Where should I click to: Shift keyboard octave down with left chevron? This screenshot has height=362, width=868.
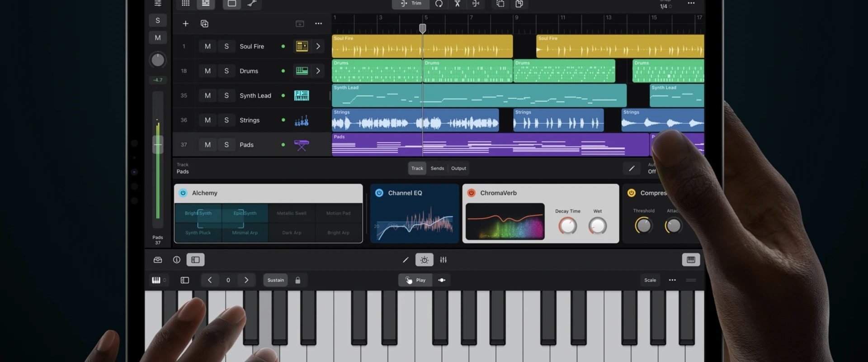[x=210, y=280]
